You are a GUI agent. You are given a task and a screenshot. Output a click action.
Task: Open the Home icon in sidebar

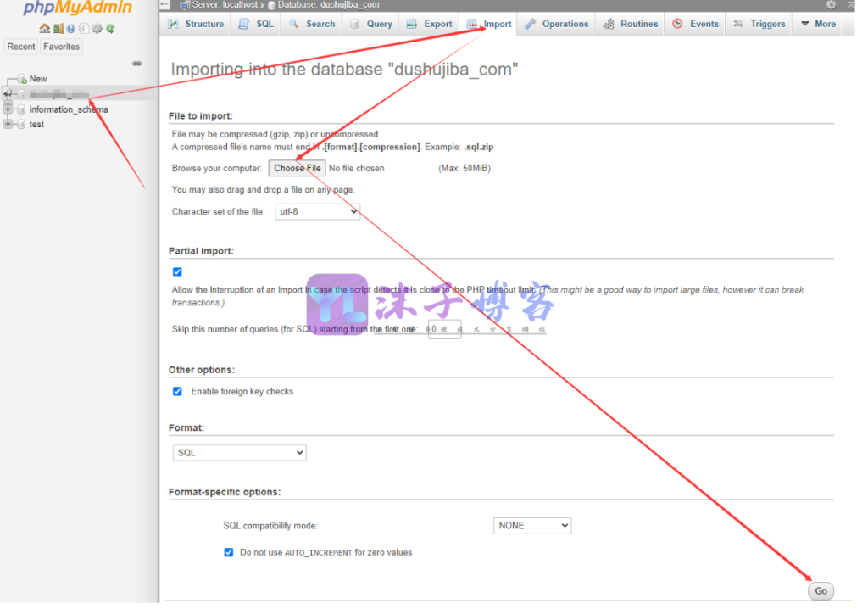(44, 28)
